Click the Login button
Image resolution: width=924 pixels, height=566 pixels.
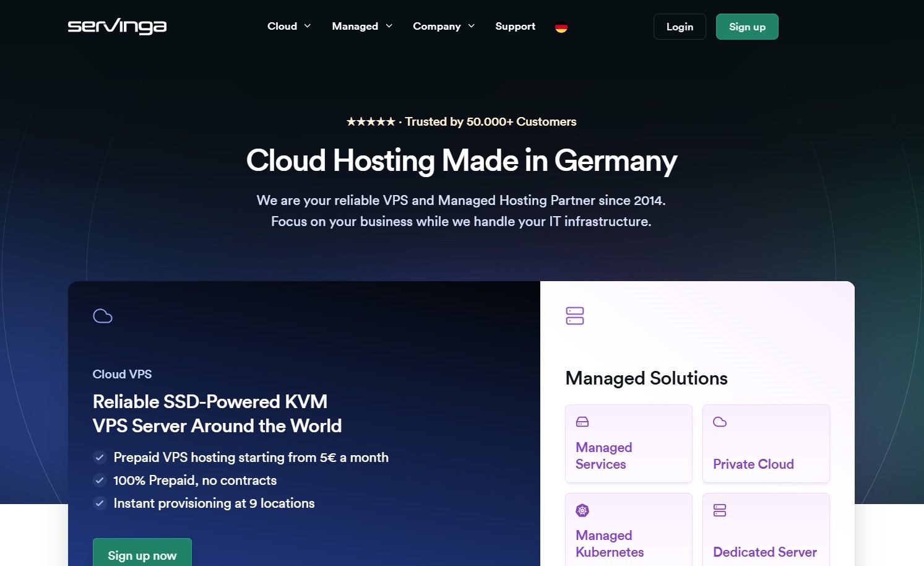tap(680, 27)
